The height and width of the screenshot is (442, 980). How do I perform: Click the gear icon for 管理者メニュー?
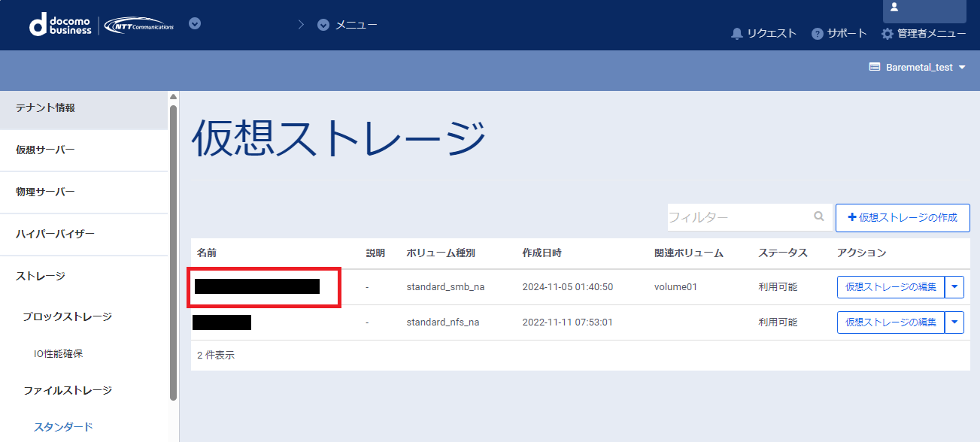click(x=887, y=34)
